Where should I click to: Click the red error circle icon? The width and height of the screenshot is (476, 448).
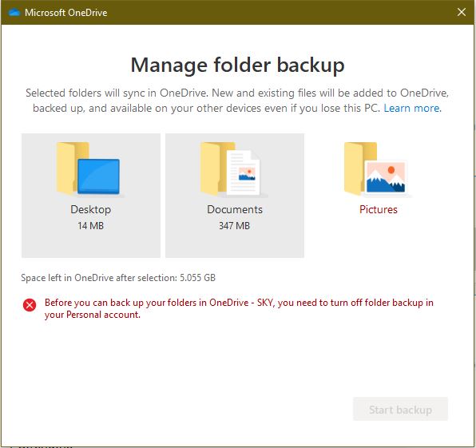pyautogui.click(x=30, y=305)
